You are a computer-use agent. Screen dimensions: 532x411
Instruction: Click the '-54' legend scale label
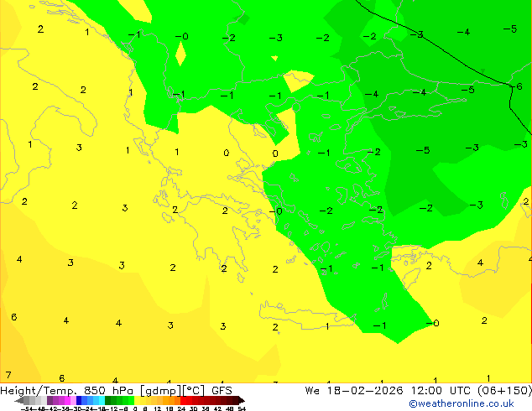click(x=27, y=408)
